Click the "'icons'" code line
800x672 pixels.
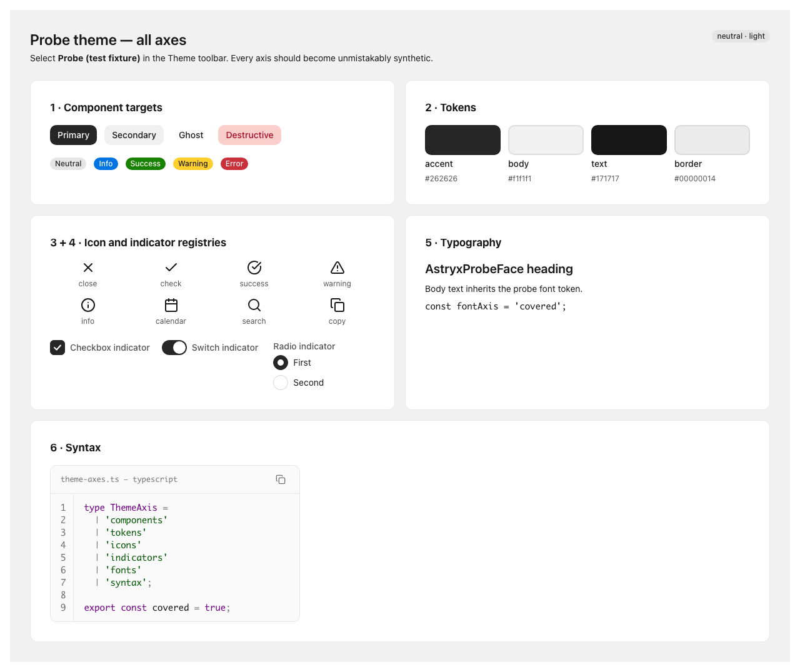(118, 545)
